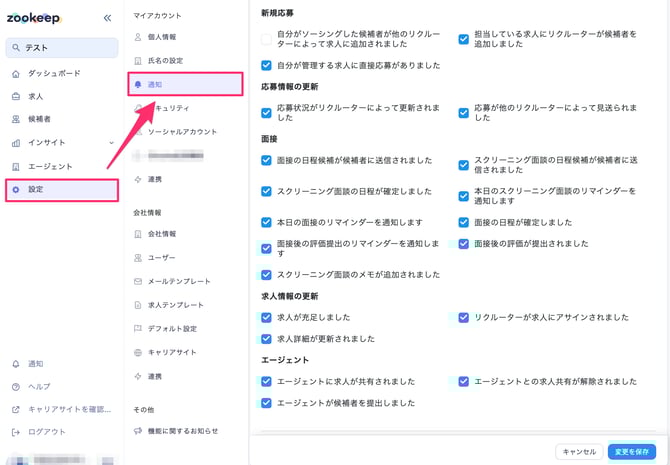The height and width of the screenshot is (465, 670).
Task: Open 機能に関するお知らせ label
Action: point(183,431)
